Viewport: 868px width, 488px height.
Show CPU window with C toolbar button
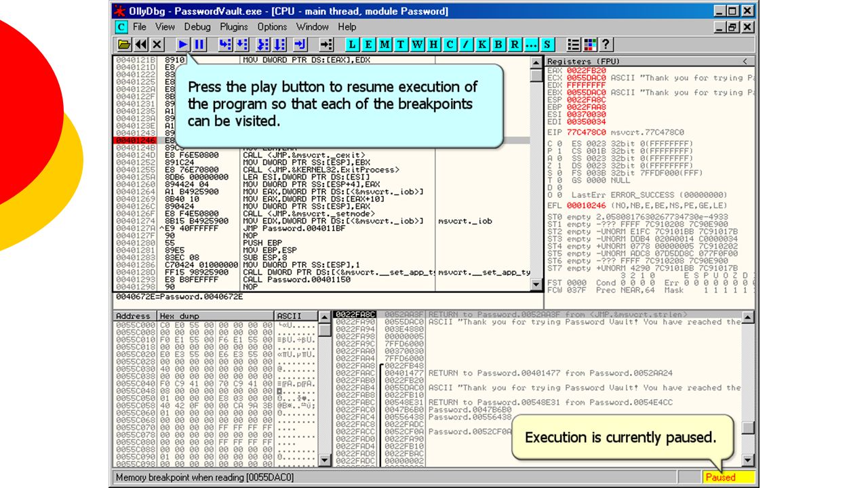click(x=450, y=44)
